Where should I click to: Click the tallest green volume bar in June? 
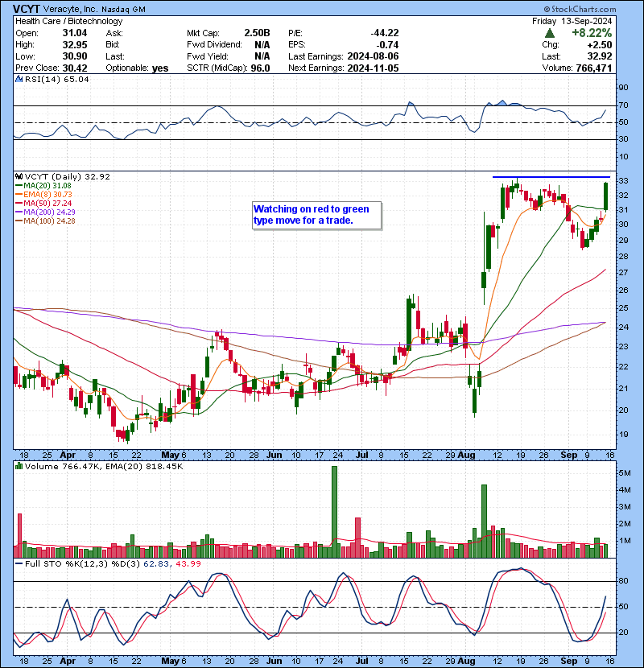[x=334, y=512]
